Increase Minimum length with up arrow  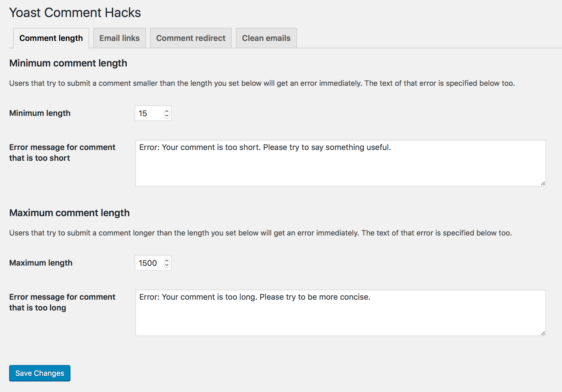coord(167,111)
